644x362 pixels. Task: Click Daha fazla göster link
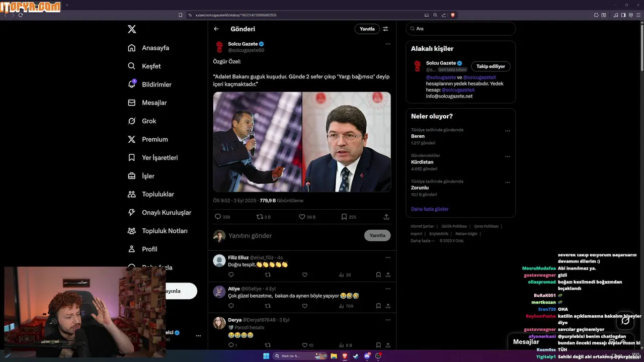[x=430, y=209]
